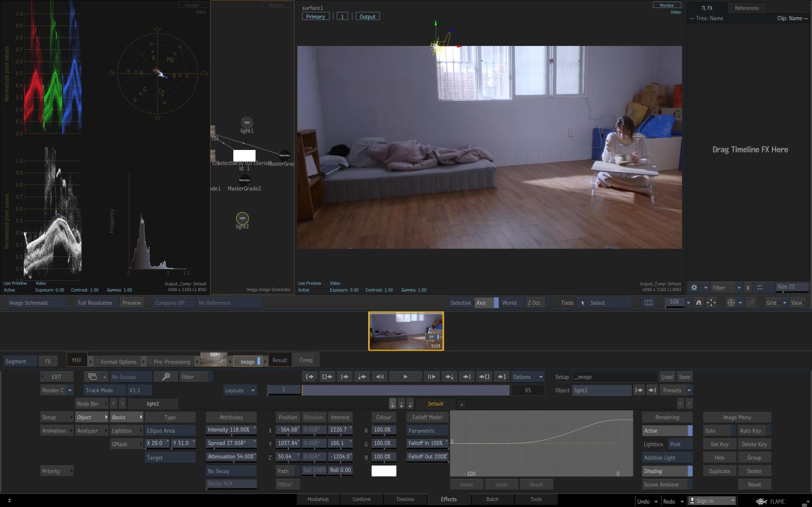Switch to the Batch tab

[x=492, y=499]
